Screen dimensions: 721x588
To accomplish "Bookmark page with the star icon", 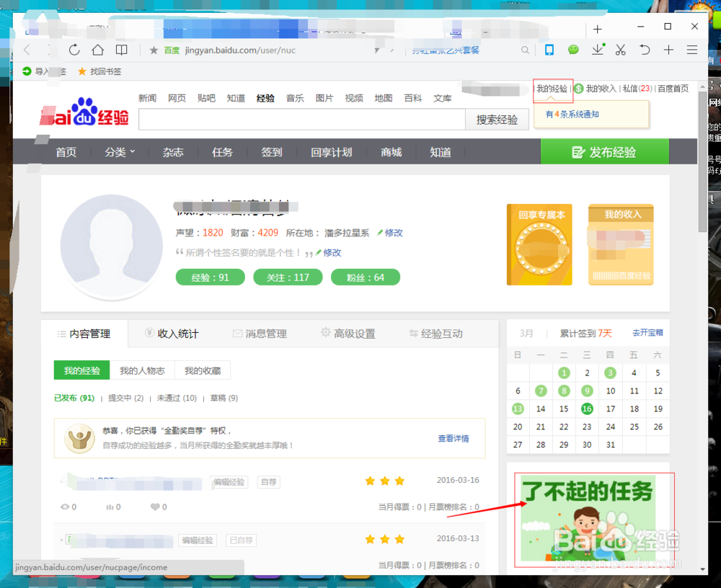I will [154, 50].
